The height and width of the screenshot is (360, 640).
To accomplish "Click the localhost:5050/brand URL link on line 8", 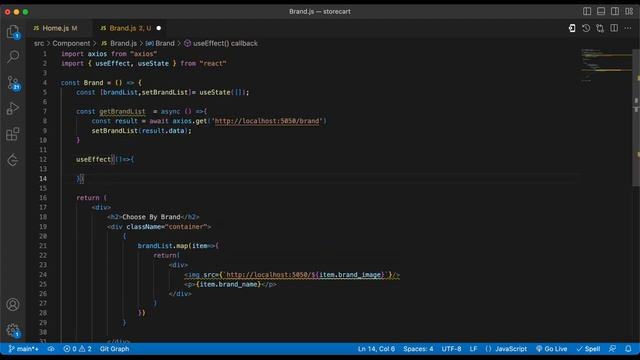I will pyautogui.click(x=267, y=121).
